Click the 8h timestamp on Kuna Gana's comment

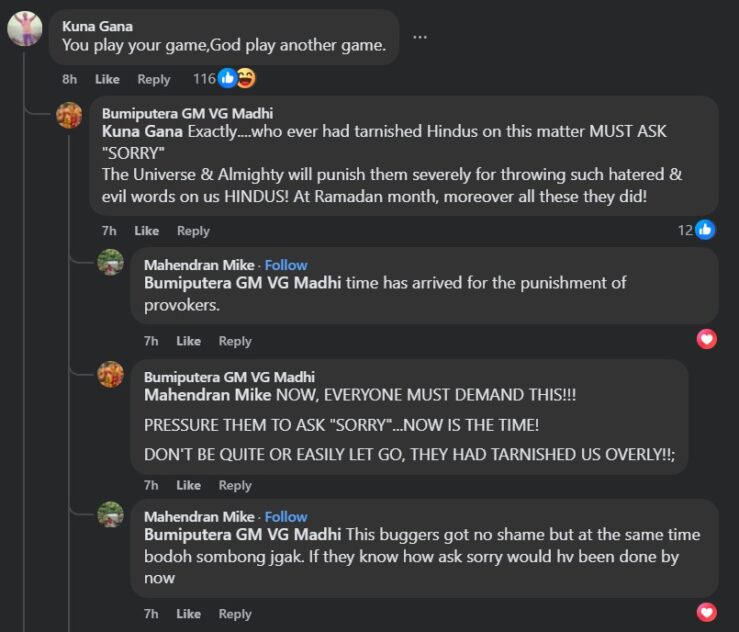[69, 79]
